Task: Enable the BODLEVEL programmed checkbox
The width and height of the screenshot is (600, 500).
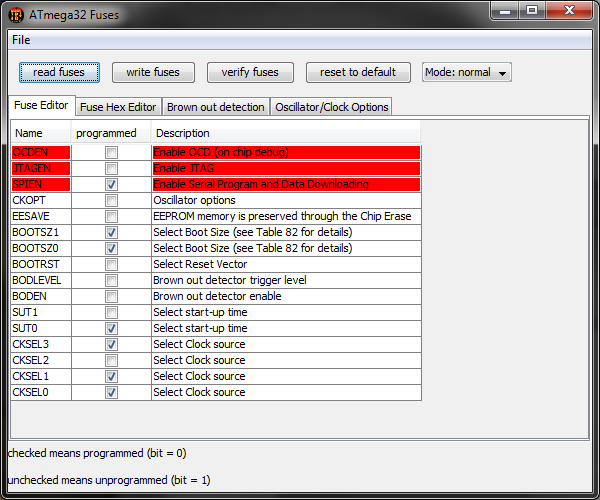Action: (111, 280)
